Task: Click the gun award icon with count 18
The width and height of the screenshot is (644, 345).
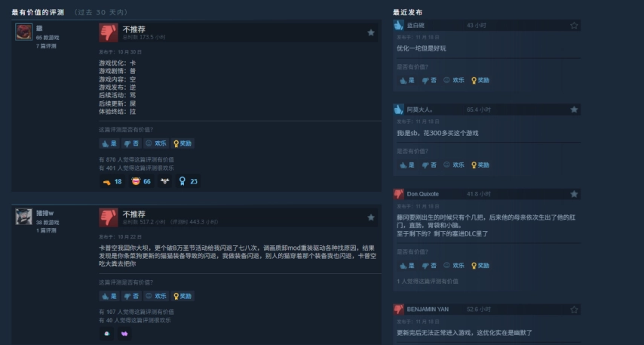Action: 112,181
